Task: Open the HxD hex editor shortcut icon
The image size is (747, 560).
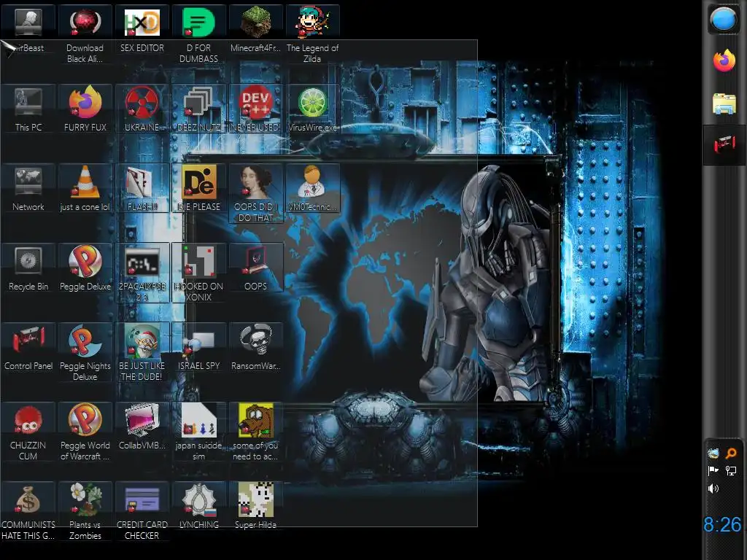Action: (142, 22)
